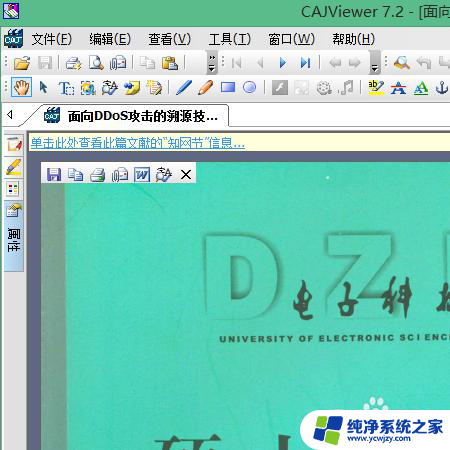The image size is (450, 450).
Task: Click the grayed save disk icon in main toolbar
Action: (45, 63)
